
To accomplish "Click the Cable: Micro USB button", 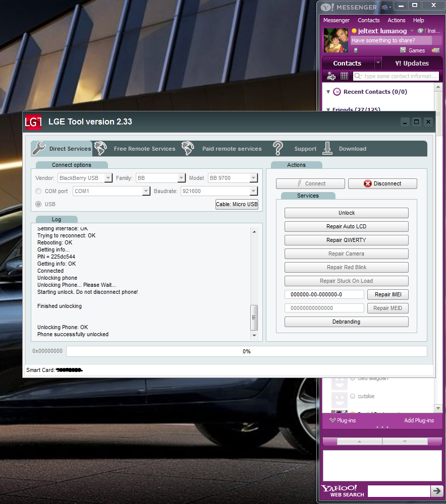I will [x=237, y=204].
